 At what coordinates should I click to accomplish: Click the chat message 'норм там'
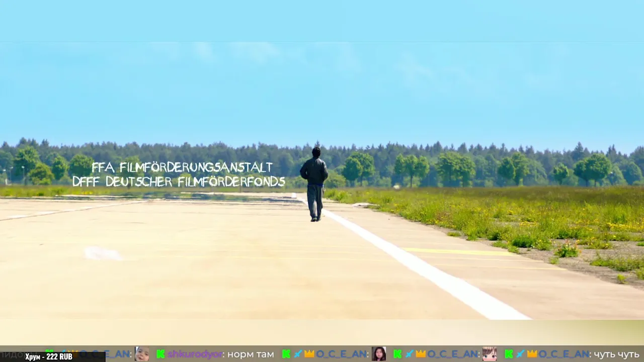point(251,354)
